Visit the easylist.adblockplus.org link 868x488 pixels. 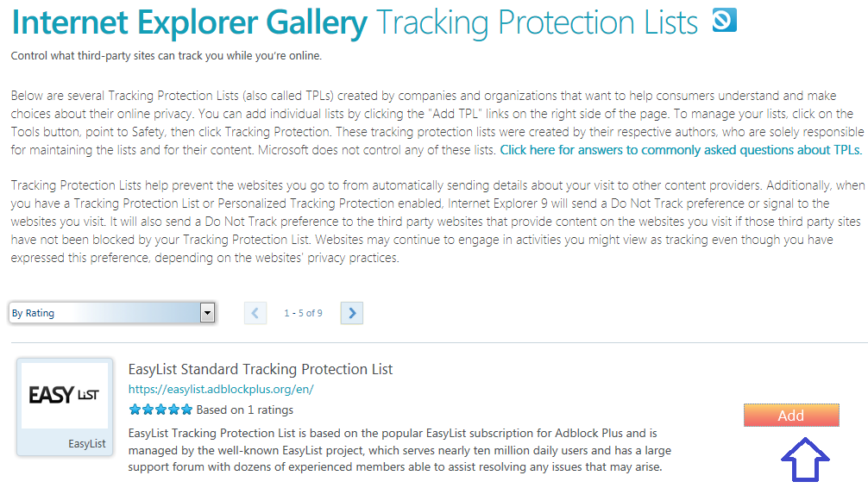(221, 389)
